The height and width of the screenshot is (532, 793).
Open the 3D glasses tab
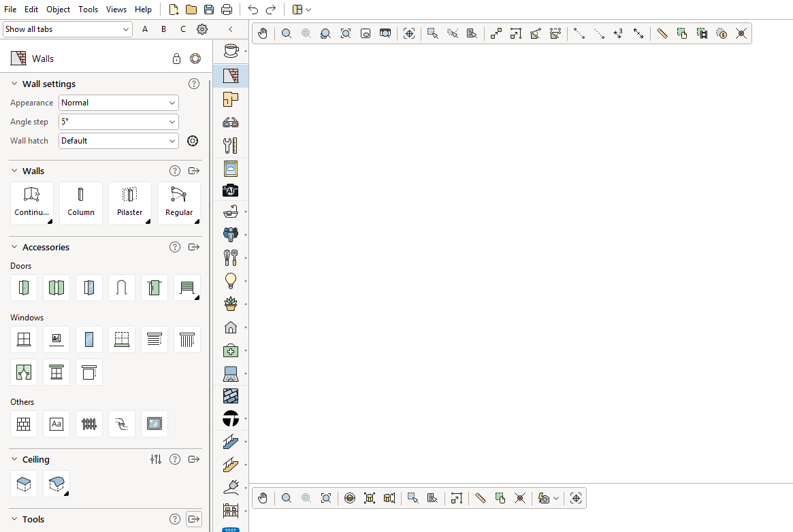coord(231,122)
